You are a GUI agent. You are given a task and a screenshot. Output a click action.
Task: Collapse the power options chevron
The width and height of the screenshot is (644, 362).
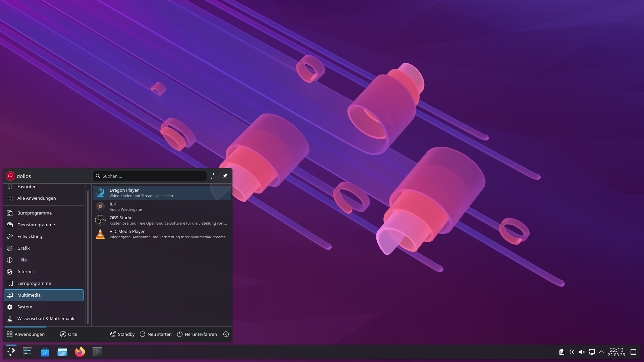coord(226,334)
